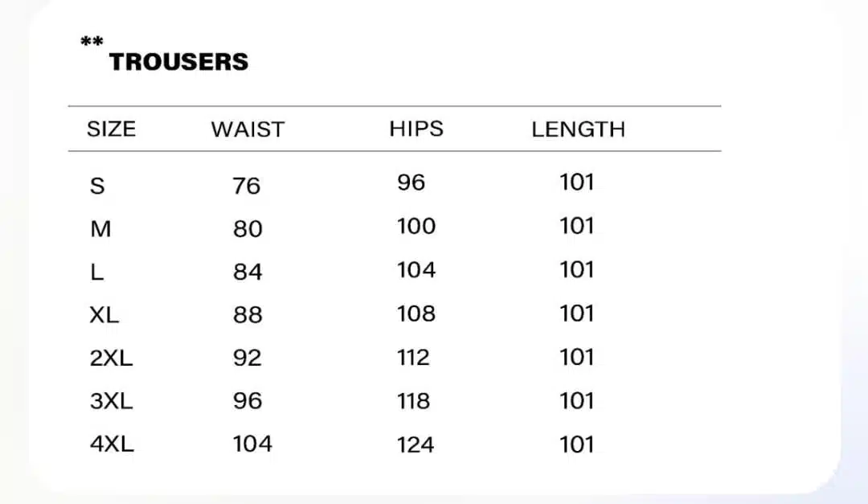868x504 pixels.
Task: Click waist value 76 for size S
Action: pyautogui.click(x=246, y=186)
